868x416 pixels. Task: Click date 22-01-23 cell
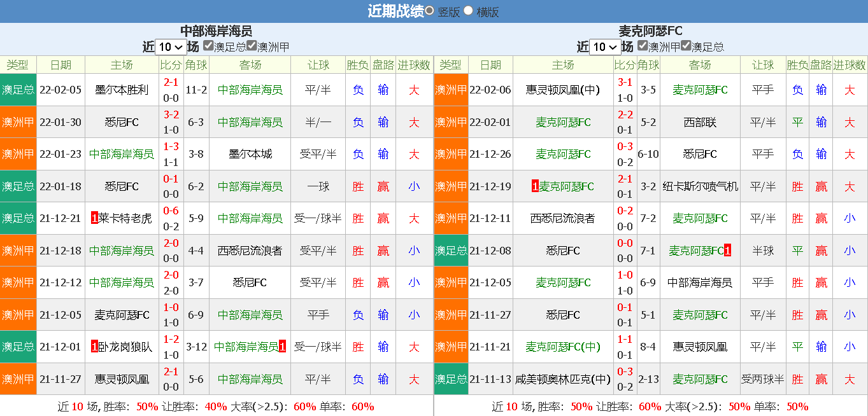(x=60, y=154)
